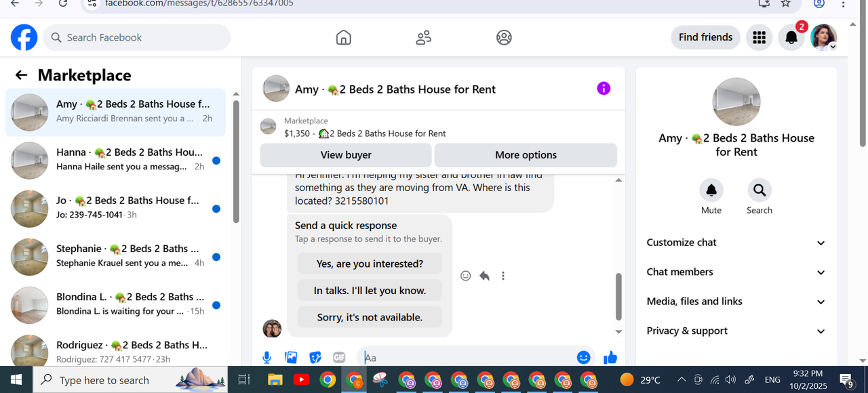This screenshot has height=393, width=868.
Task: Click the conversation list scrollbar
Action: coord(236,161)
